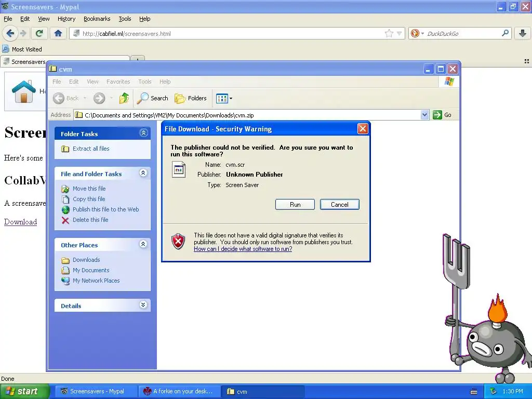Close the Security Warning dialog
This screenshot has width=532, height=399.
pos(363,129)
